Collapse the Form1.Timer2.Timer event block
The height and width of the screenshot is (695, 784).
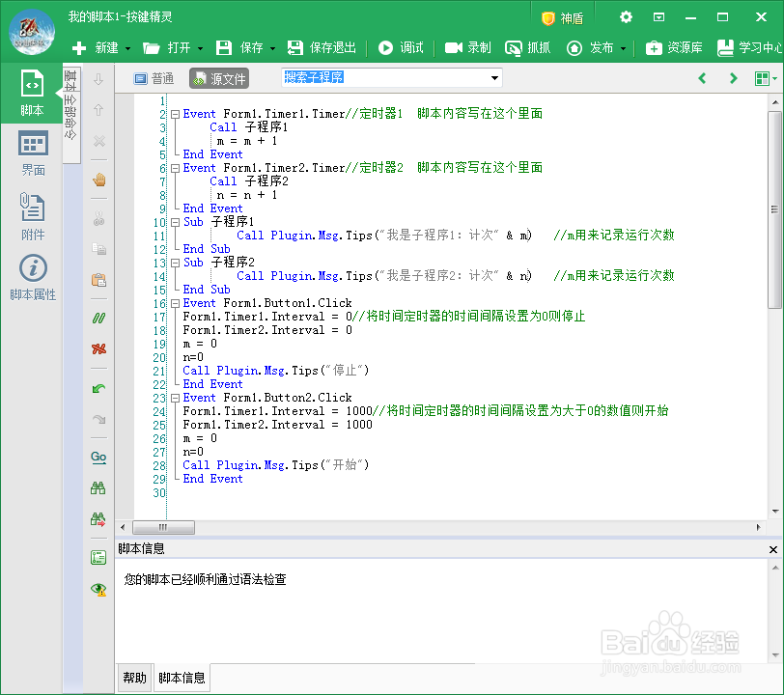click(175, 169)
